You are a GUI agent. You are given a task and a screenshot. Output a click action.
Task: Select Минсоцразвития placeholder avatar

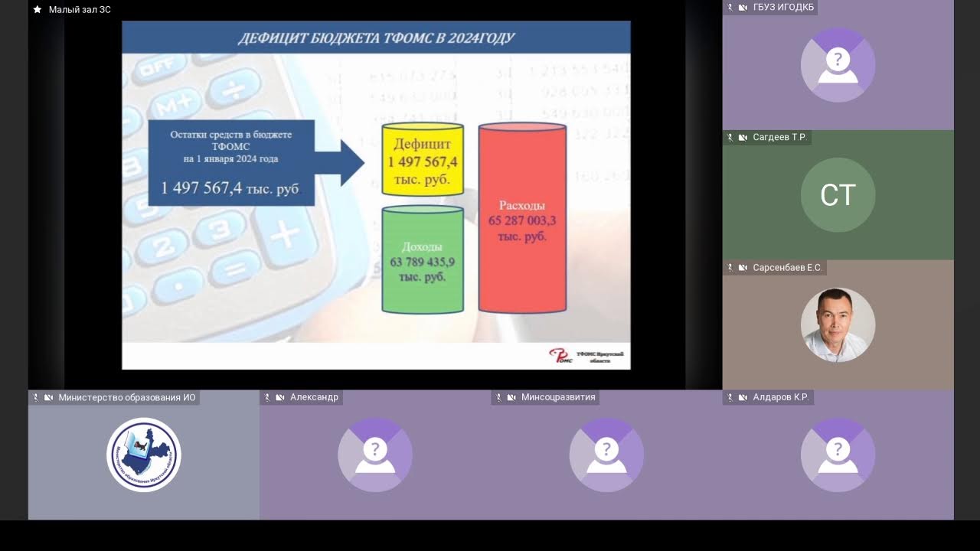pos(606,455)
